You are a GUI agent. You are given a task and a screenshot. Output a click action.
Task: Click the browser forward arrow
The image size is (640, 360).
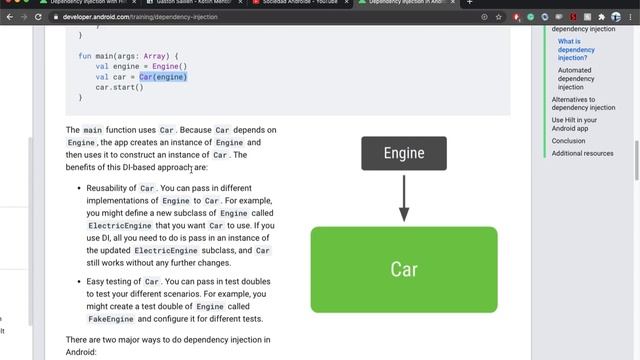coord(24,17)
